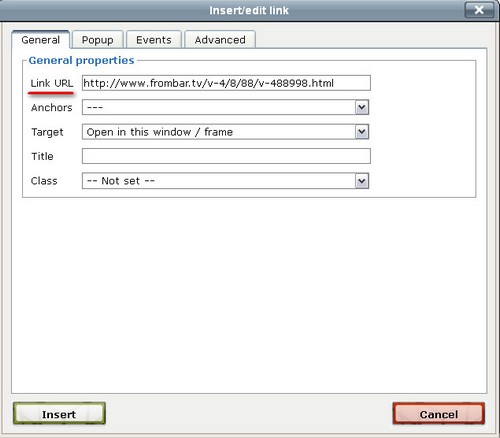Click the General properties heading
Screen dimensions: 500x438
(81, 60)
